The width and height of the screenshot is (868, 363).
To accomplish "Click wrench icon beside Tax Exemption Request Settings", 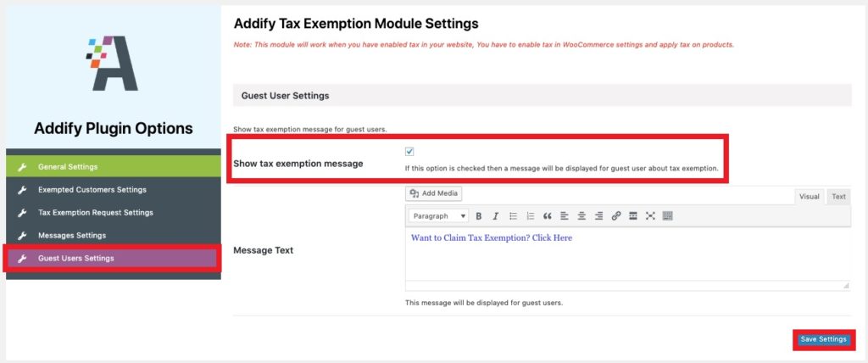I will point(22,213).
